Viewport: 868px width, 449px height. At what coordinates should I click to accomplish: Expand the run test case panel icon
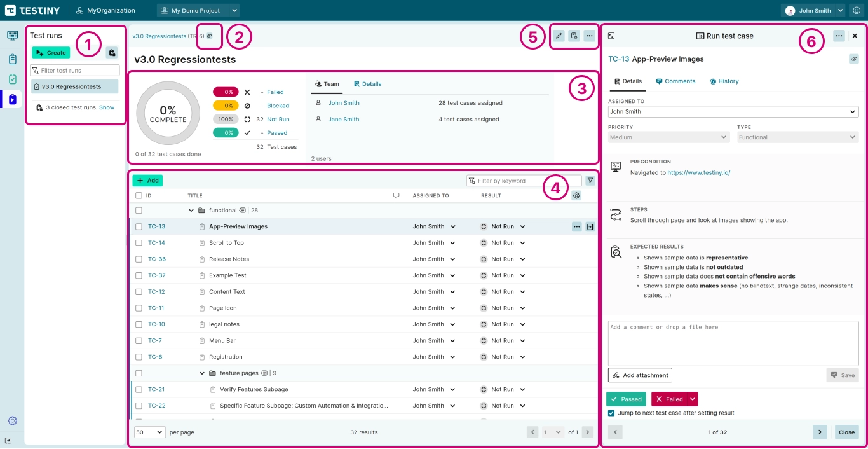tap(611, 36)
